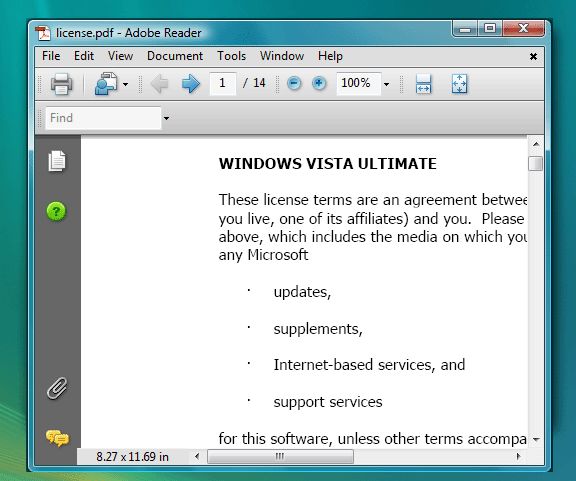Open the Pages panel icon
Screen dimensions: 576x481
click(x=57, y=161)
